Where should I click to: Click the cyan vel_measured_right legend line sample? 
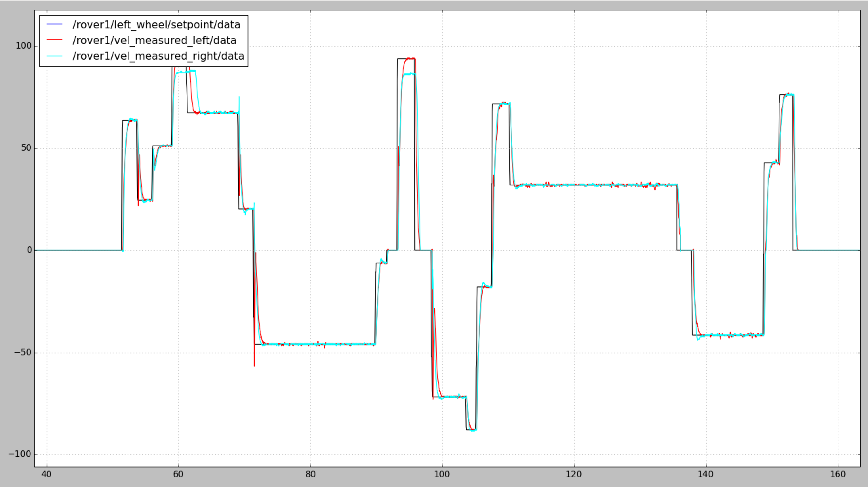coord(54,56)
